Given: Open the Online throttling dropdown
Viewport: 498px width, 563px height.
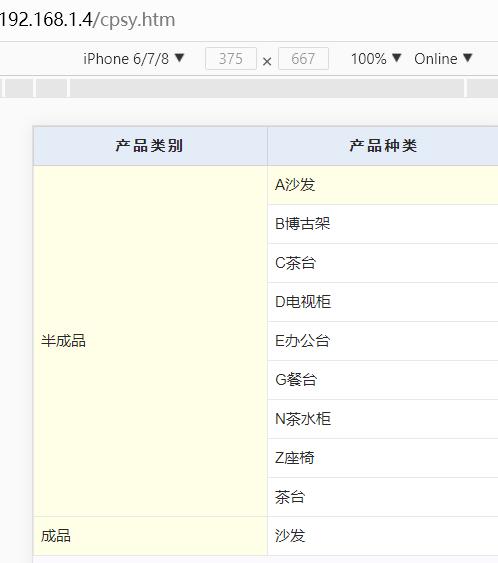Looking at the screenshot, I should (443, 59).
